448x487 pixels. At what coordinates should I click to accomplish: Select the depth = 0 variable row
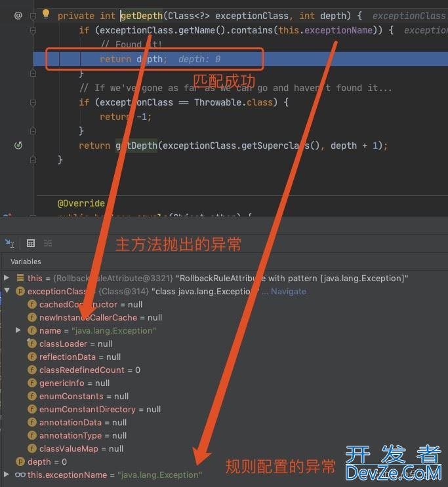[x=46, y=461]
